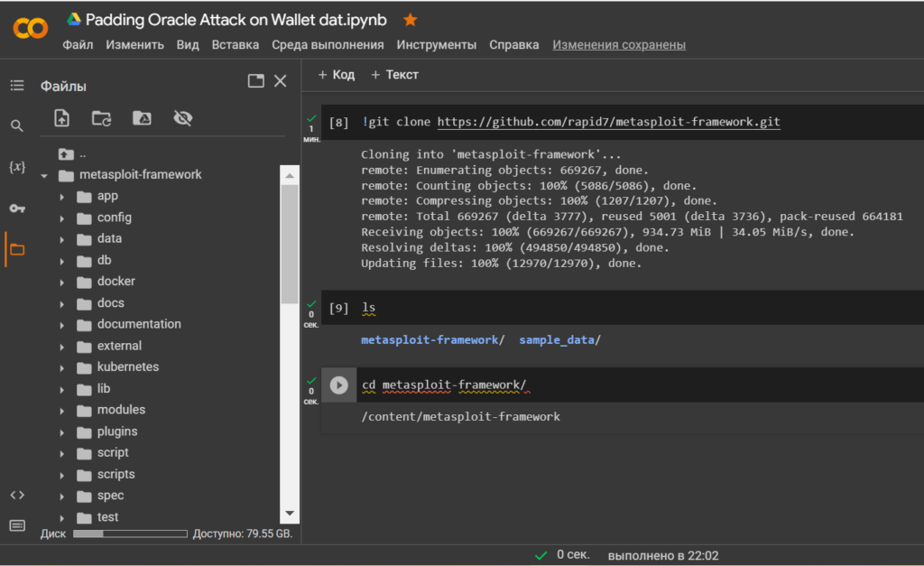Click the green check in status bar

click(541, 555)
